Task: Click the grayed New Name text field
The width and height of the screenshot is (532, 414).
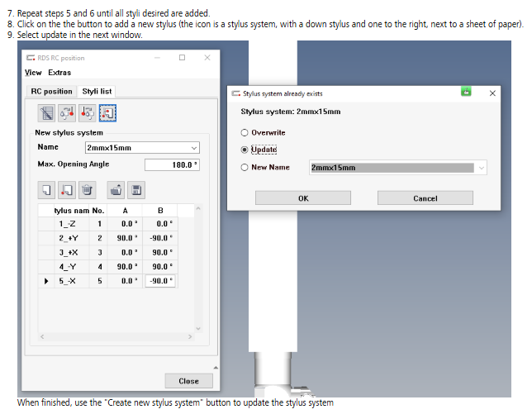Action: 392,168
